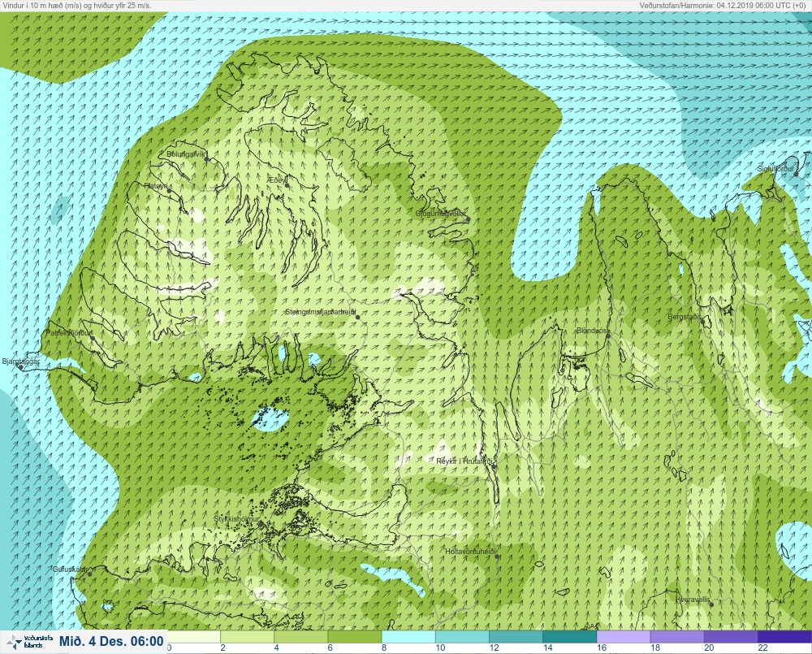Click the Bergstaðir station label
This screenshot has width=812, height=654.
(x=684, y=317)
